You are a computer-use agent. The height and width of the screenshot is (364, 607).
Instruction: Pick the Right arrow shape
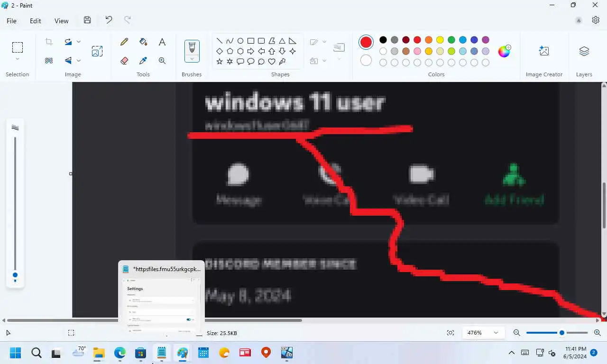(251, 51)
